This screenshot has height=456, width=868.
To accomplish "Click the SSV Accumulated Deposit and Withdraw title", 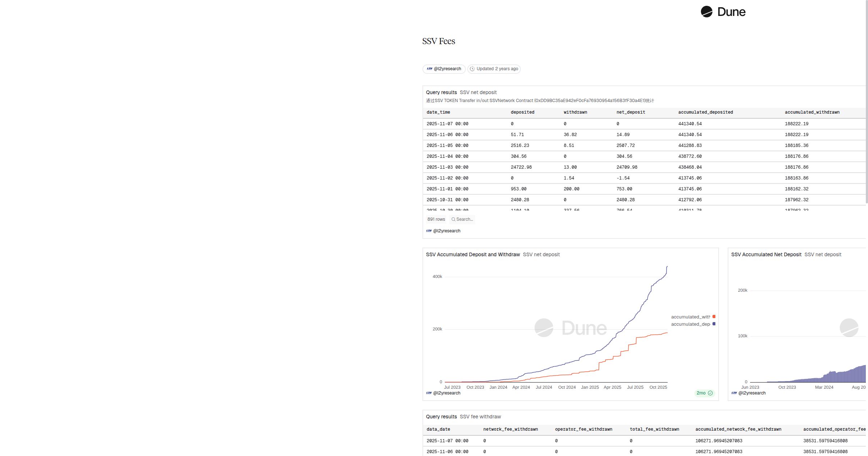I will 473,254.
